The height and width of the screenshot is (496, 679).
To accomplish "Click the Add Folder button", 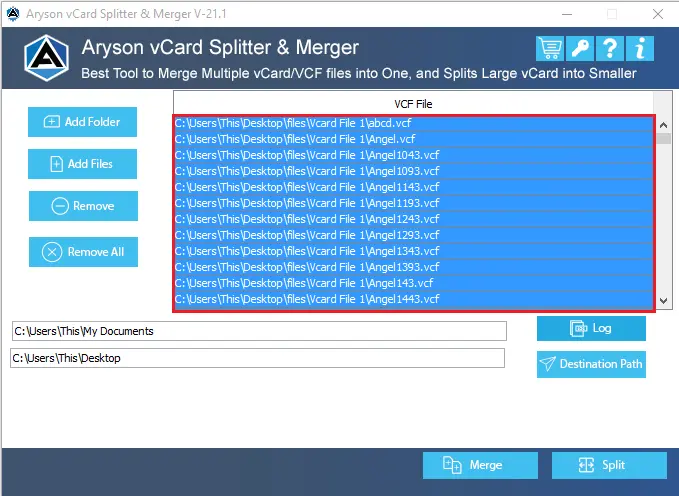I will (x=82, y=122).
